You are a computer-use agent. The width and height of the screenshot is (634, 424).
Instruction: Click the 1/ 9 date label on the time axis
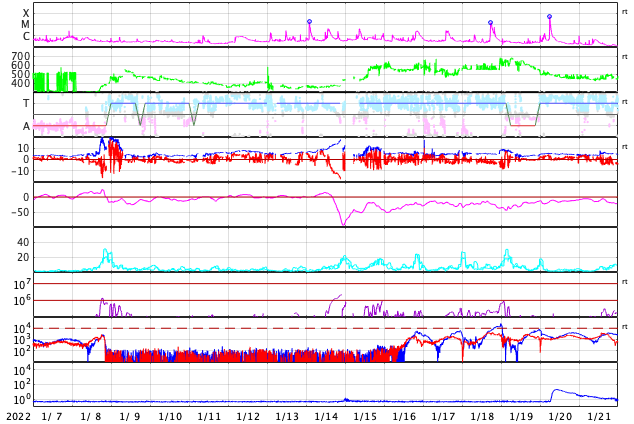tap(131, 416)
